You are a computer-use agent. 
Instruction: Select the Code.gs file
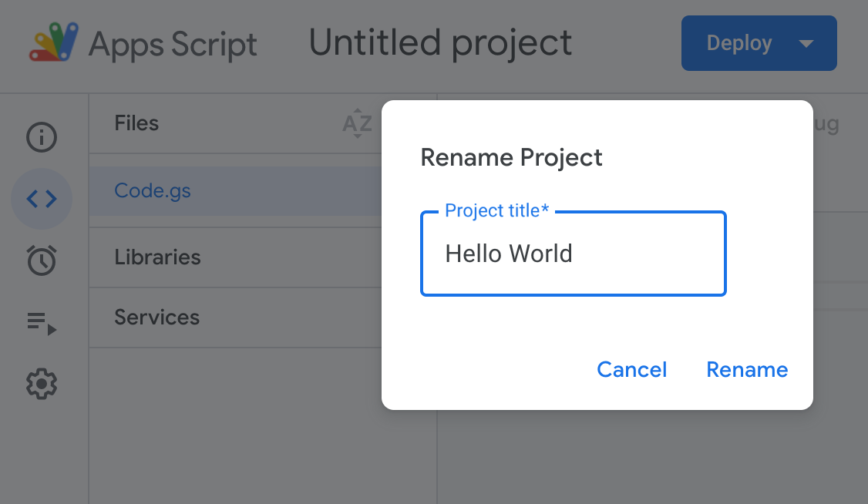153,190
